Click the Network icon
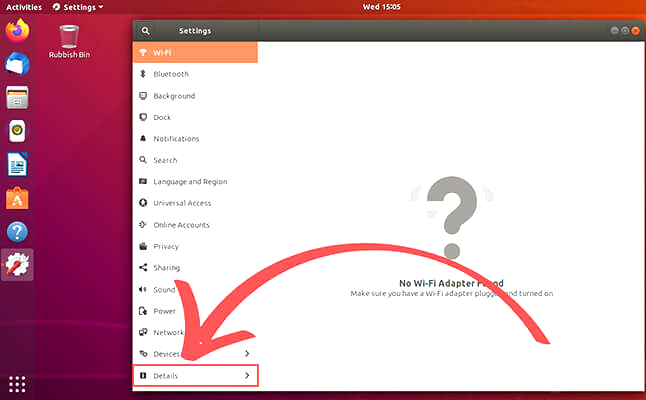The image size is (646, 400). point(143,332)
